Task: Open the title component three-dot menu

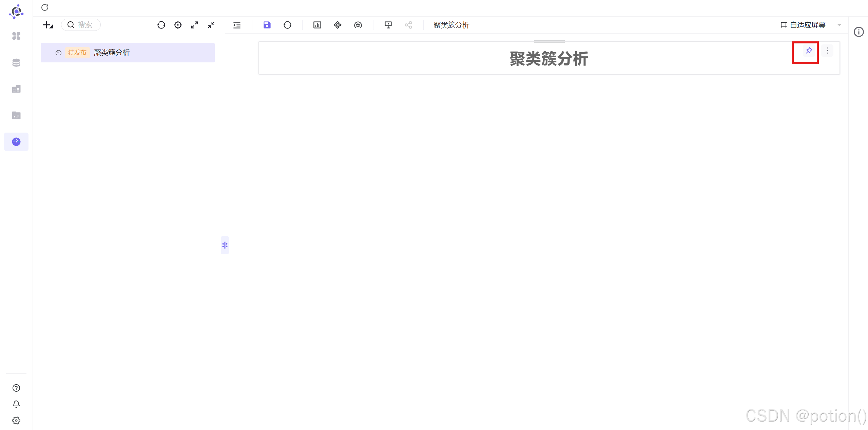Action: point(827,51)
